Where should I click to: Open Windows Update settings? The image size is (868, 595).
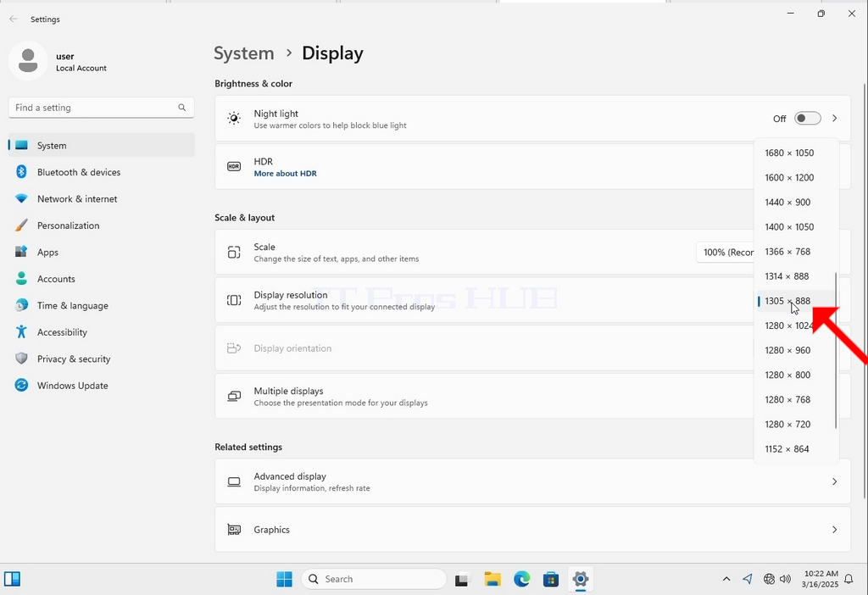(102, 386)
